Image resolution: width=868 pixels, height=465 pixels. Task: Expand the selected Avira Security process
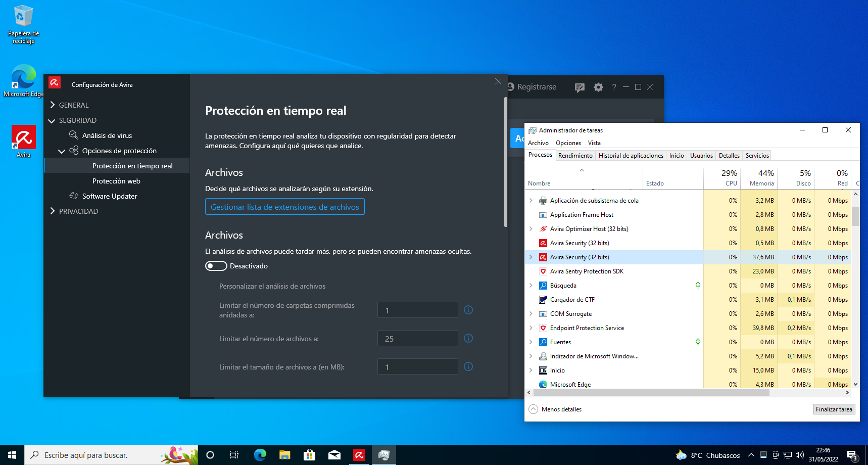(x=531, y=257)
